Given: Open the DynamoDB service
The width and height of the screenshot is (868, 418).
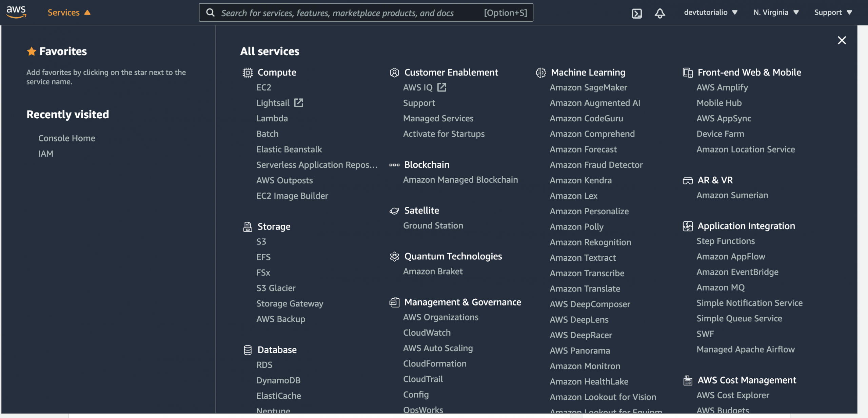Looking at the screenshot, I should coord(278,380).
